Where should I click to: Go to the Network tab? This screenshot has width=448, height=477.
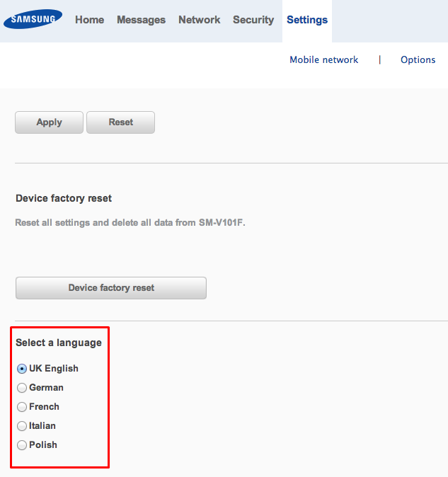point(199,20)
